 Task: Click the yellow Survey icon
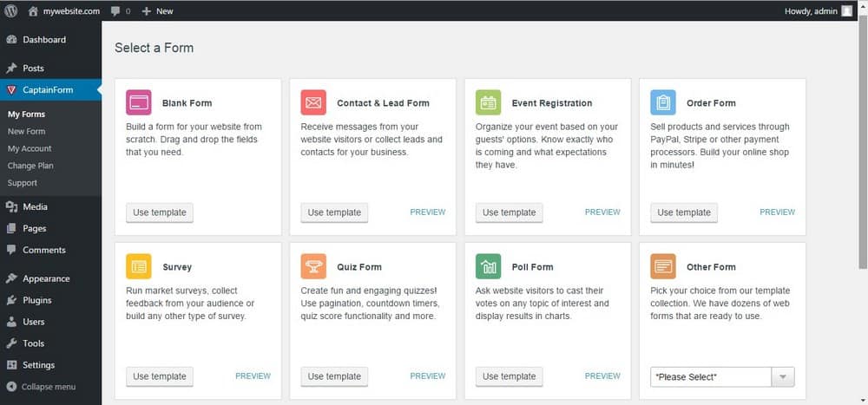coord(138,266)
